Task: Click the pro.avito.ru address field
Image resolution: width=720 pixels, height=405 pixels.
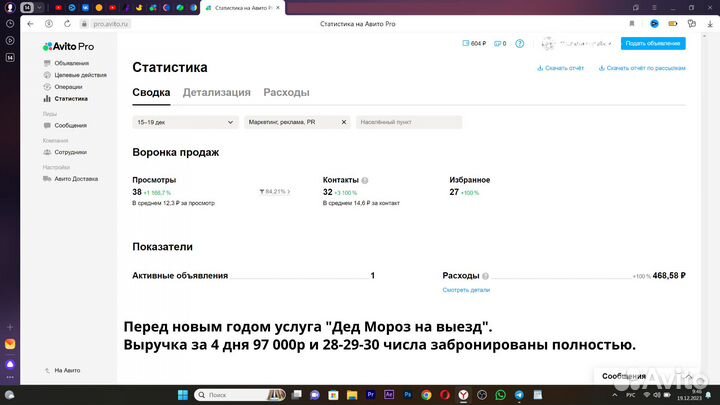Action: 111,24
